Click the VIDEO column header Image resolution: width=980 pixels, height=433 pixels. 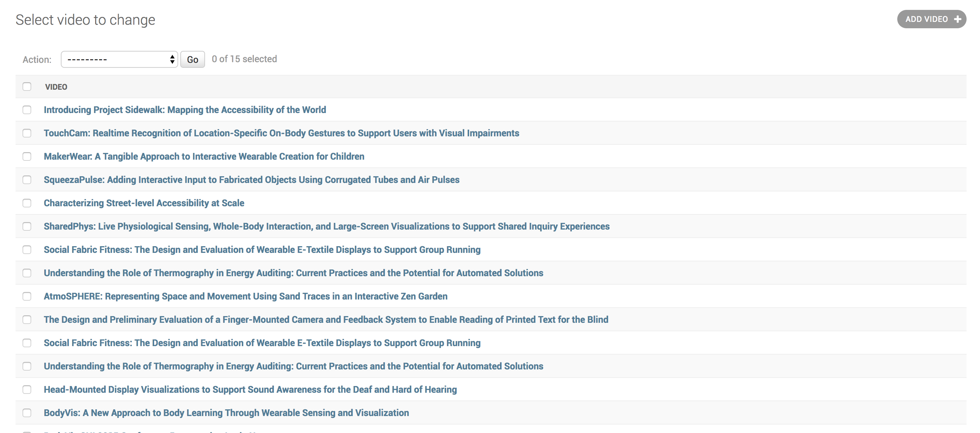(56, 87)
